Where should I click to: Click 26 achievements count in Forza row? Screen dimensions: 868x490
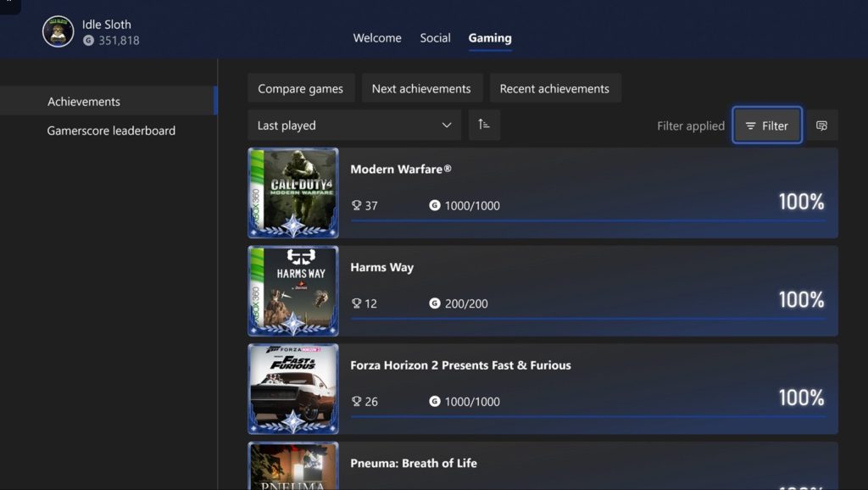371,402
